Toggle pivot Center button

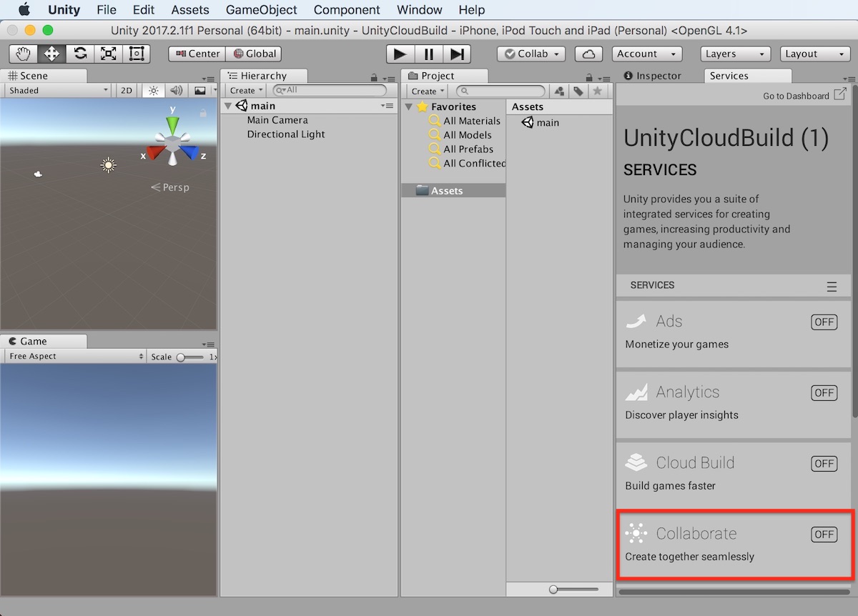(197, 54)
